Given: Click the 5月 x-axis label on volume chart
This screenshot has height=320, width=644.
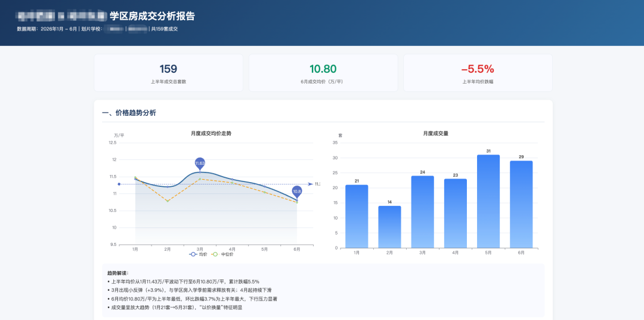Looking at the screenshot, I should tap(488, 253).
